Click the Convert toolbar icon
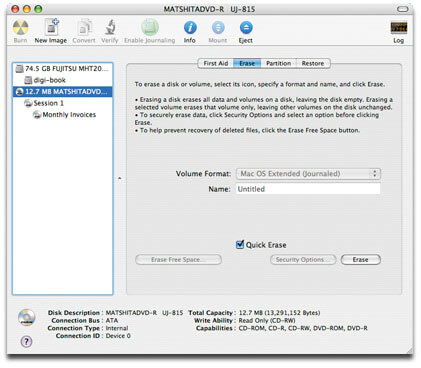Screen dimensions: 421x368 (84, 28)
